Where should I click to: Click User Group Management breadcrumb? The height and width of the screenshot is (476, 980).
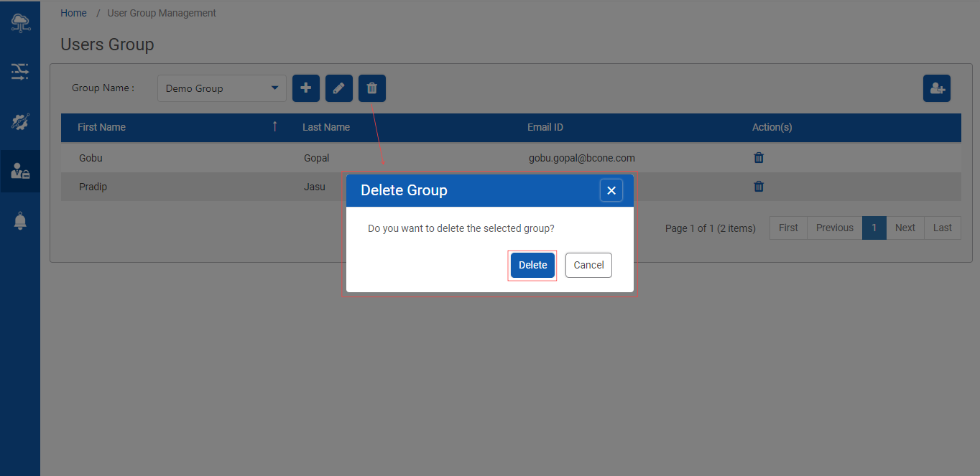162,13
